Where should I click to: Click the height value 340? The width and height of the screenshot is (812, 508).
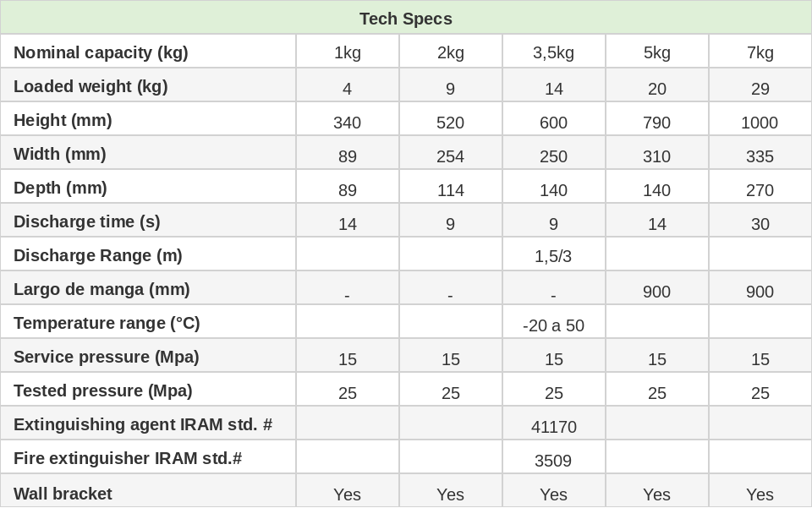[x=347, y=123]
